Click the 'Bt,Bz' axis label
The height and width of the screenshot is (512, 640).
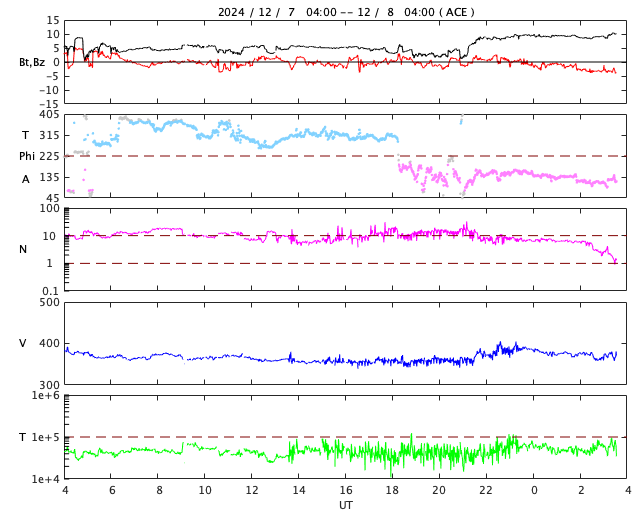pyautogui.click(x=32, y=62)
